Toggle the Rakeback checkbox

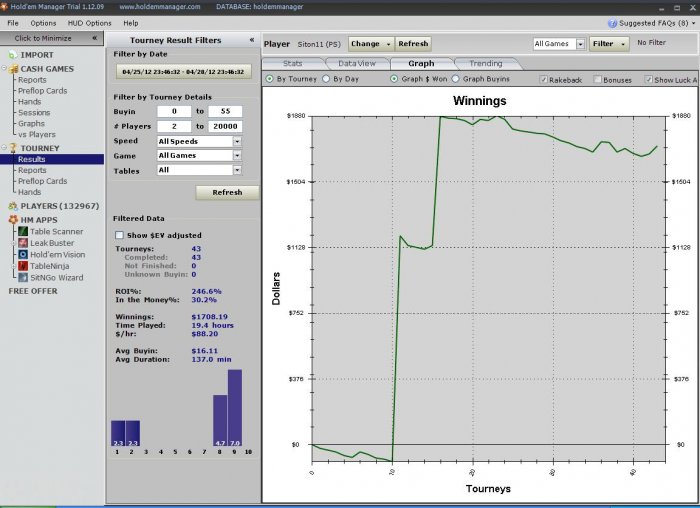click(x=543, y=79)
